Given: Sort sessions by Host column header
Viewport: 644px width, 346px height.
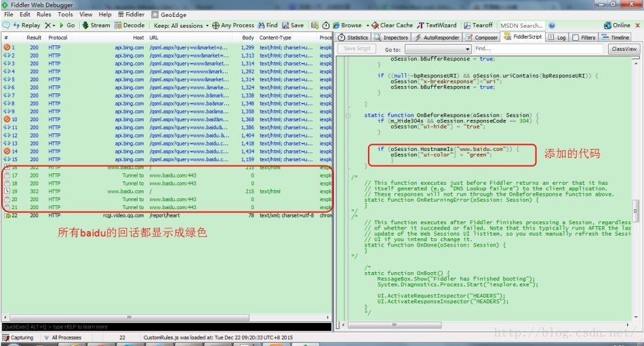Looking at the screenshot, I should 138,37.
